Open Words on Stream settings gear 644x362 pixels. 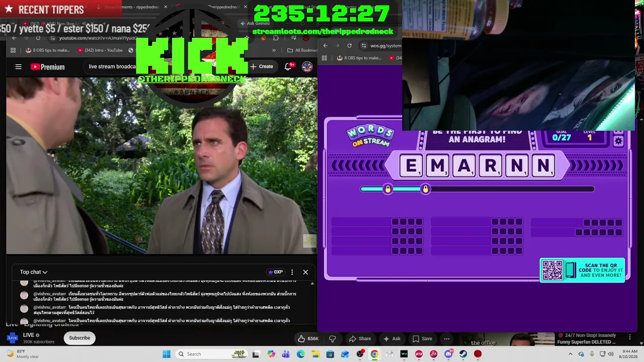[618, 141]
